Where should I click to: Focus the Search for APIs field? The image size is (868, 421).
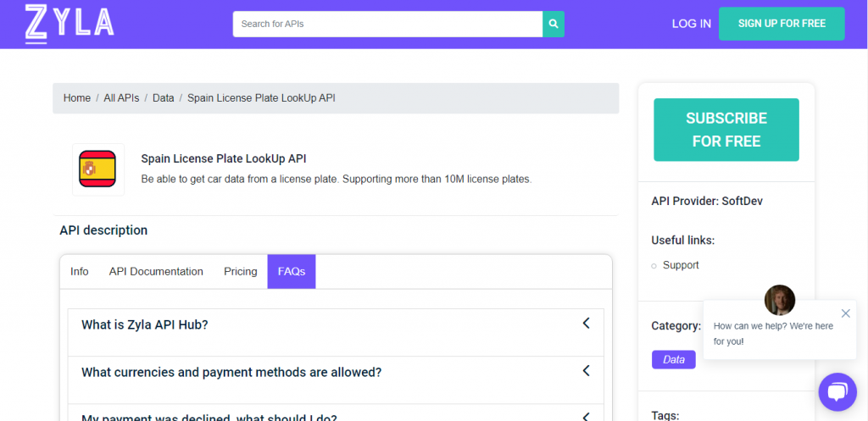coord(387,25)
